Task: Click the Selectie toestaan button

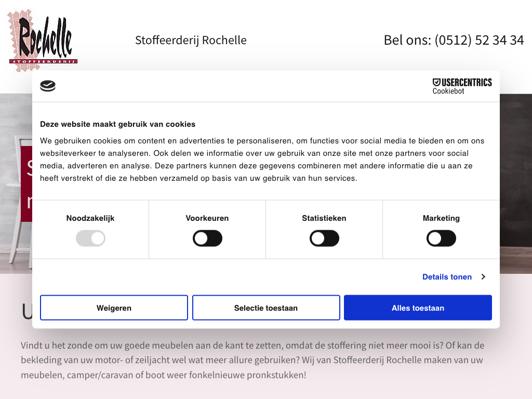Action: click(266, 308)
